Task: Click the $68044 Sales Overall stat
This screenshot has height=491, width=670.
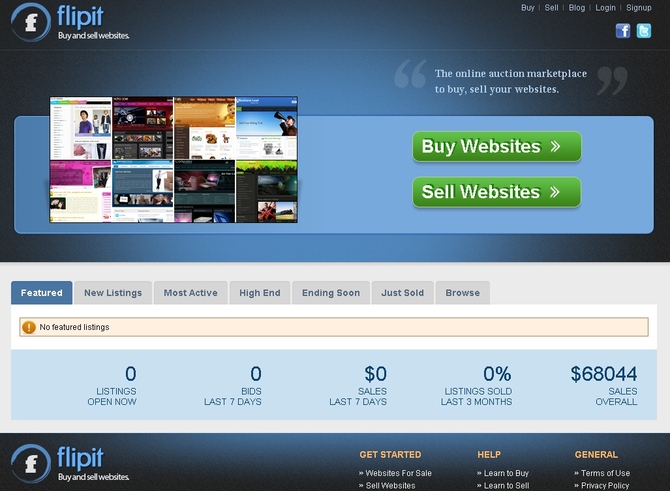Action: coord(604,385)
